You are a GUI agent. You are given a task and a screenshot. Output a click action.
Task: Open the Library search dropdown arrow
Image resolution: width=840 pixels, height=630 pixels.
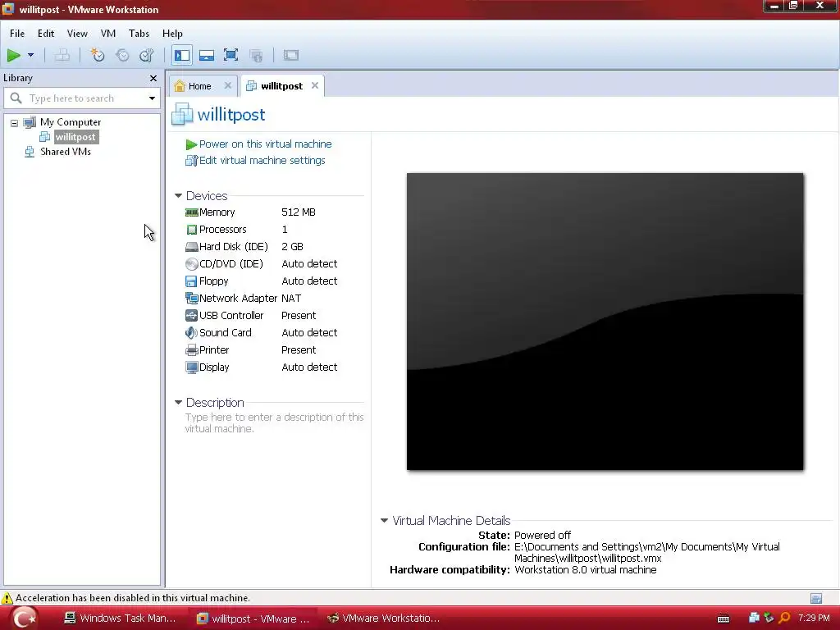pyautogui.click(x=152, y=98)
